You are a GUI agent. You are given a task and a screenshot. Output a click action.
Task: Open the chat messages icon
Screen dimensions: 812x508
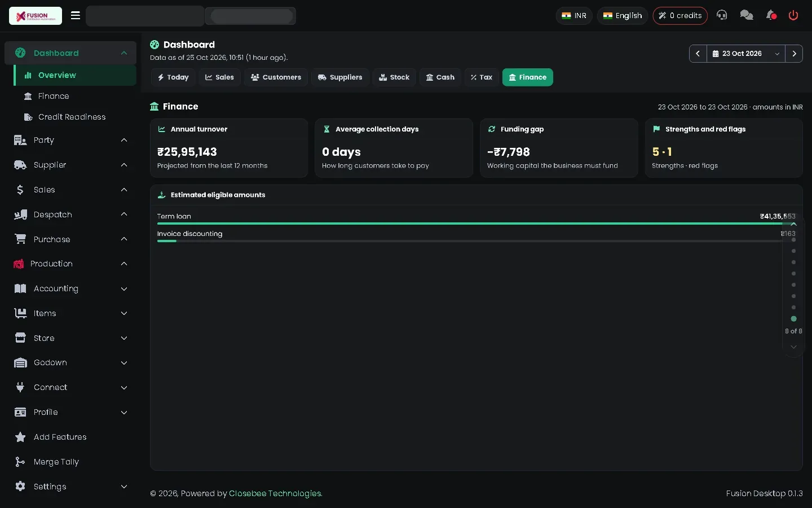point(747,15)
